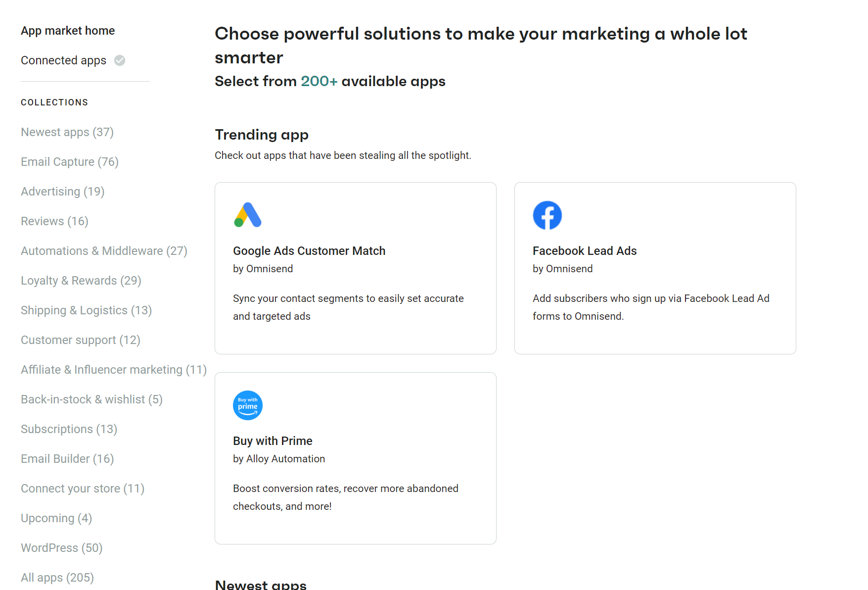This screenshot has height=590, width=868.
Task: Select Automations & Middleware category
Action: pyautogui.click(x=104, y=251)
